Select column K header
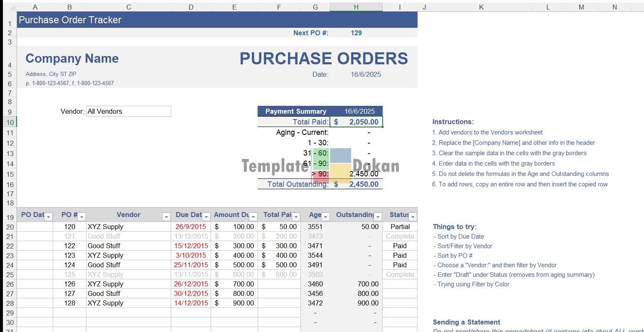Viewport: 644px width, 332px height. click(481, 7)
